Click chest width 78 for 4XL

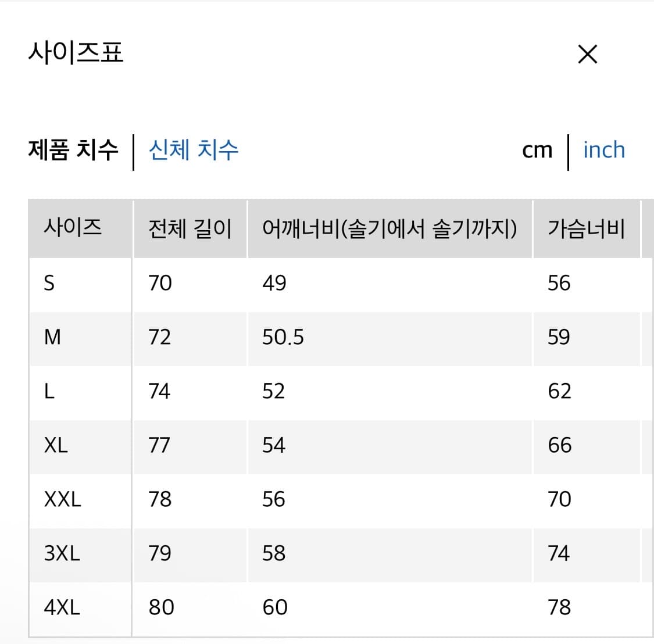click(x=560, y=607)
